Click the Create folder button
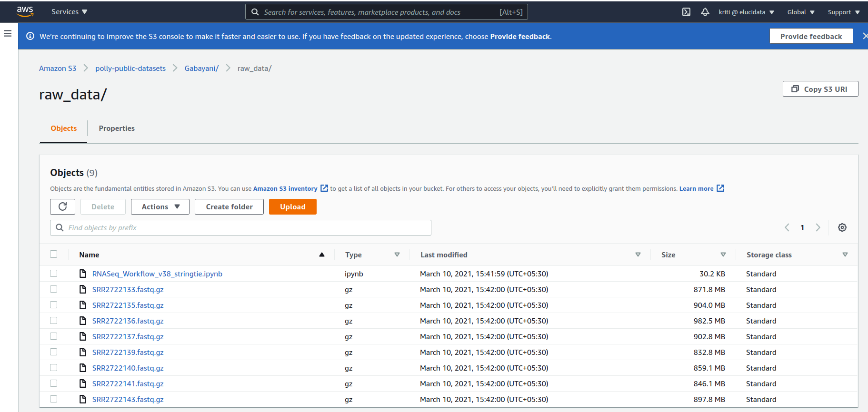 click(x=229, y=206)
